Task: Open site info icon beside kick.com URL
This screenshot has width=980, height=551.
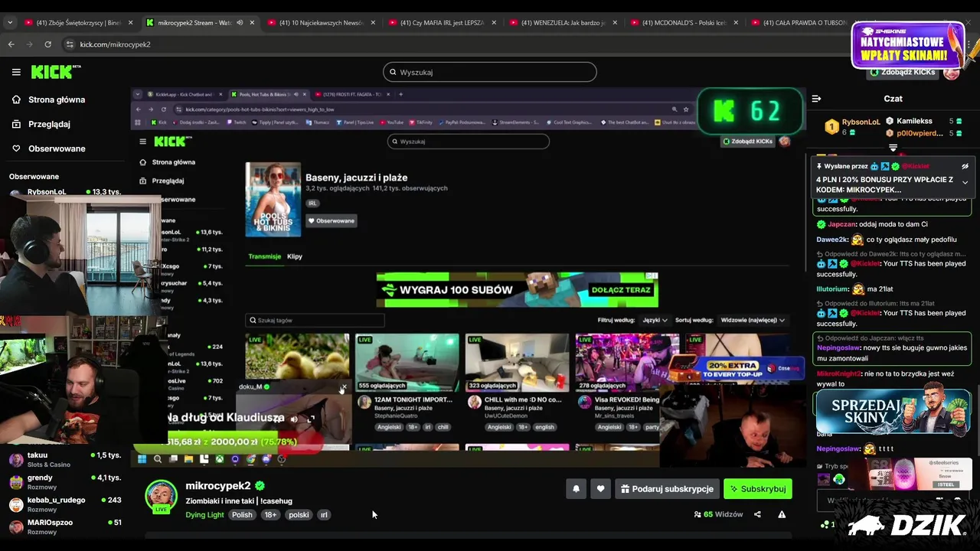Action: point(70,44)
